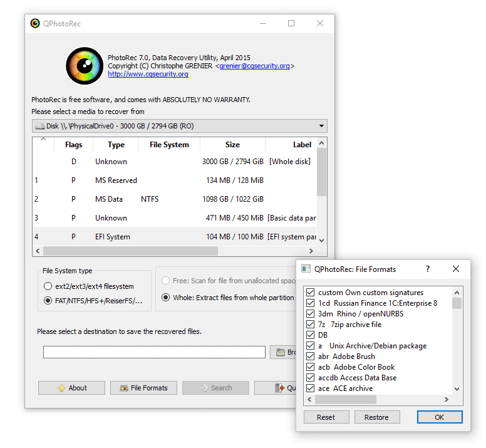Image resolution: width=486 pixels, height=448 pixels.
Task: Open the http://www.cgsecurity.org link
Action: tap(148, 74)
